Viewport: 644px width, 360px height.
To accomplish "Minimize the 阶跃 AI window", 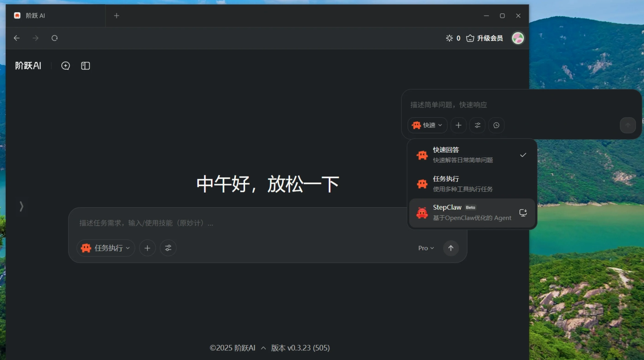I will tap(486, 16).
